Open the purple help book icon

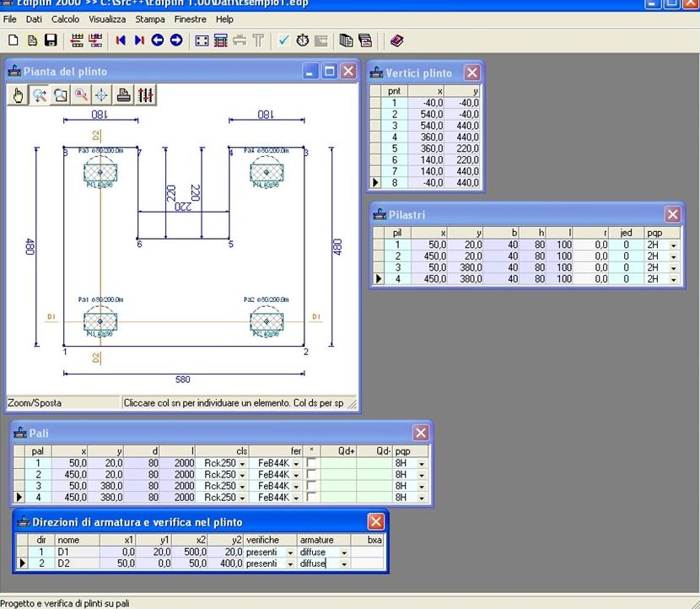[396, 40]
